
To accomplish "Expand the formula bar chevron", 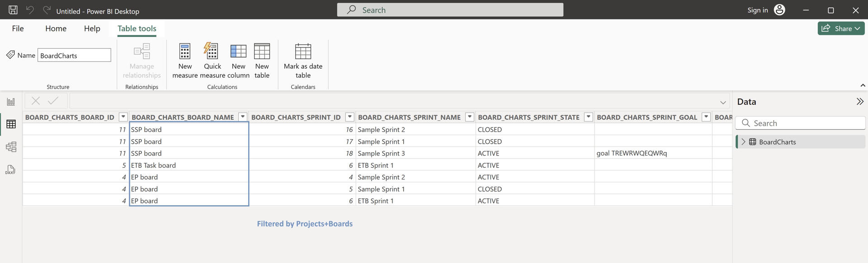I will [x=723, y=103].
